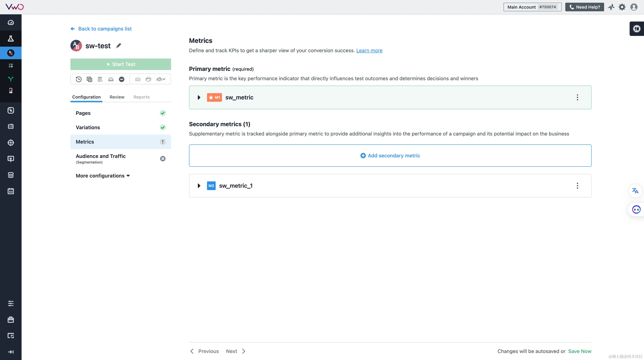Expand the sw_metric primary metric row
The image size is (644, 360).
[x=199, y=98]
